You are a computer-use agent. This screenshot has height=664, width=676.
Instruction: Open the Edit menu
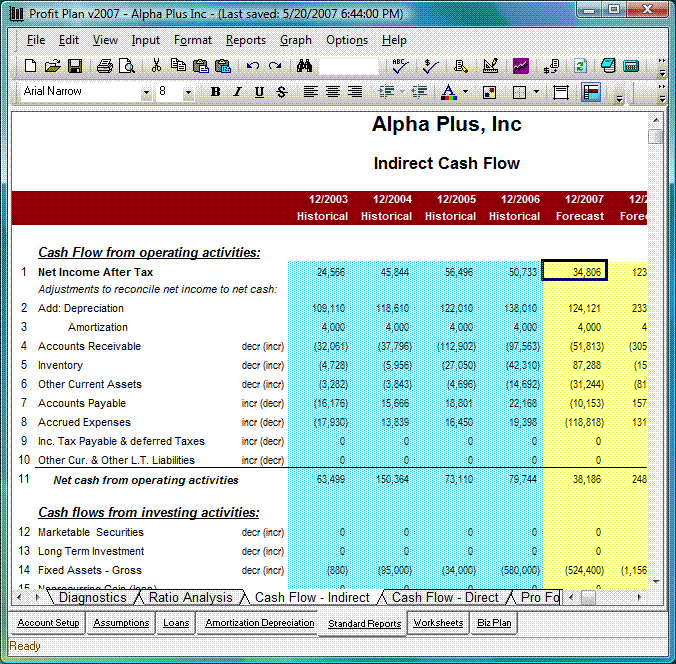[x=69, y=40]
